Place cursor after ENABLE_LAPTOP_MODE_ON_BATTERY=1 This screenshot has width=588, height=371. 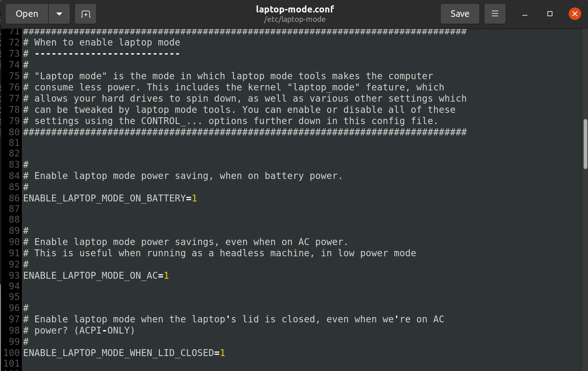click(197, 198)
